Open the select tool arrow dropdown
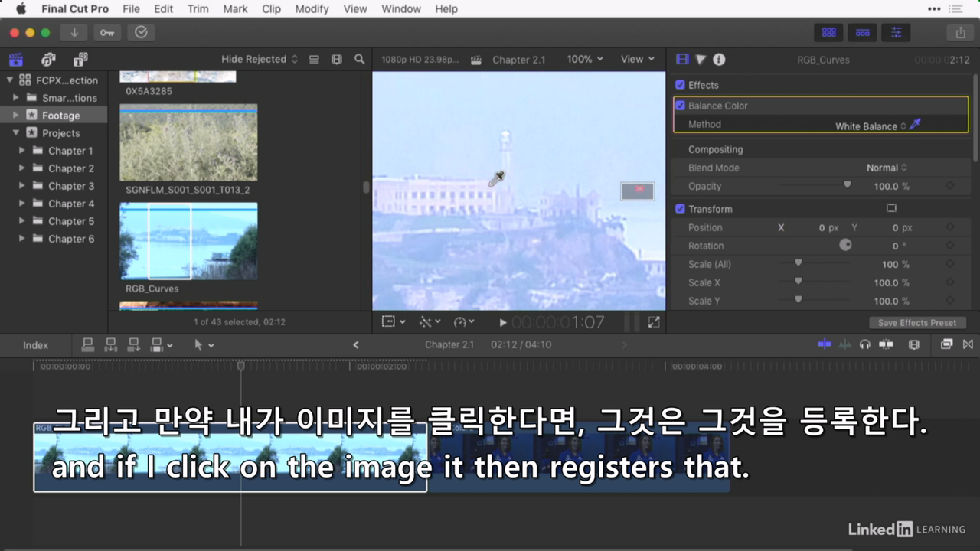The width and height of the screenshot is (980, 551). coord(204,345)
